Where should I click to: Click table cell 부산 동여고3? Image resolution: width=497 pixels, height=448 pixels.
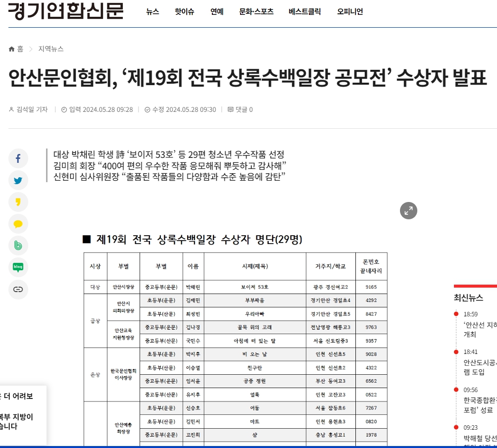coord(331,381)
